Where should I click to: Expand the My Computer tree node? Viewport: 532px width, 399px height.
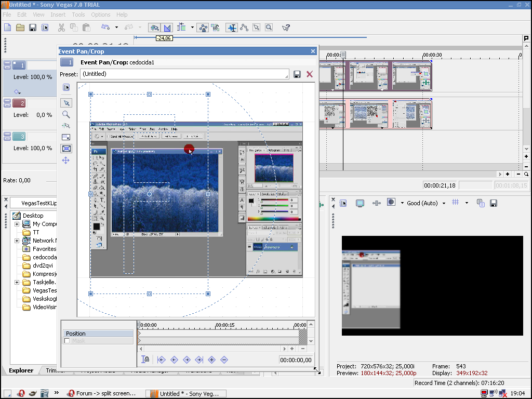pyautogui.click(x=17, y=224)
